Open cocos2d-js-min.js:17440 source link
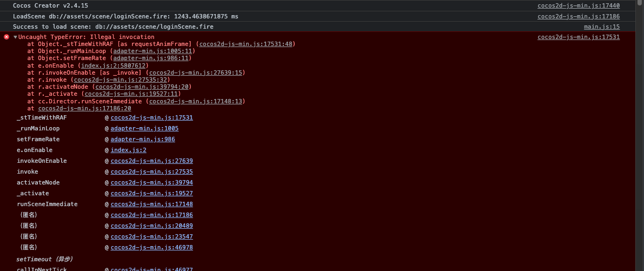 click(x=578, y=5)
